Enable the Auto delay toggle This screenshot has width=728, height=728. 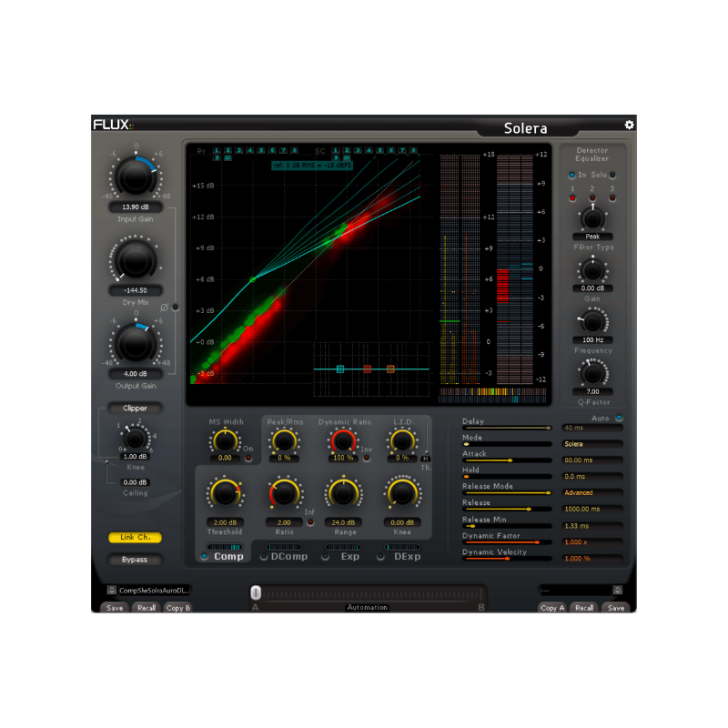pyautogui.click(x=619, y=418)
